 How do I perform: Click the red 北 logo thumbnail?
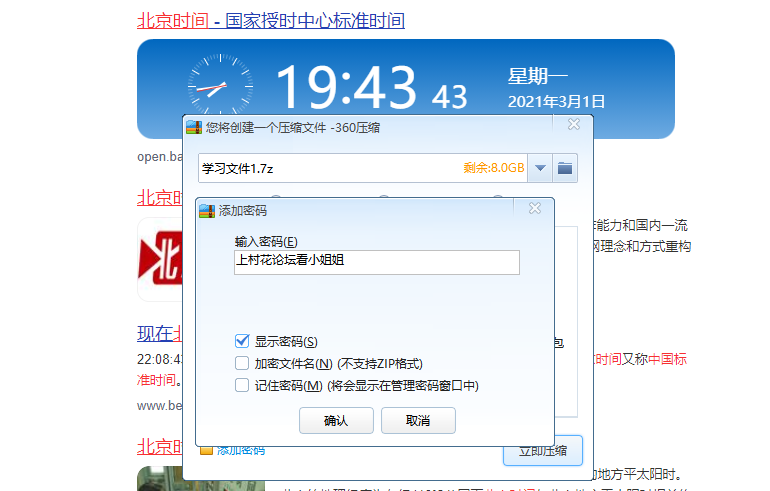(158, 259)
